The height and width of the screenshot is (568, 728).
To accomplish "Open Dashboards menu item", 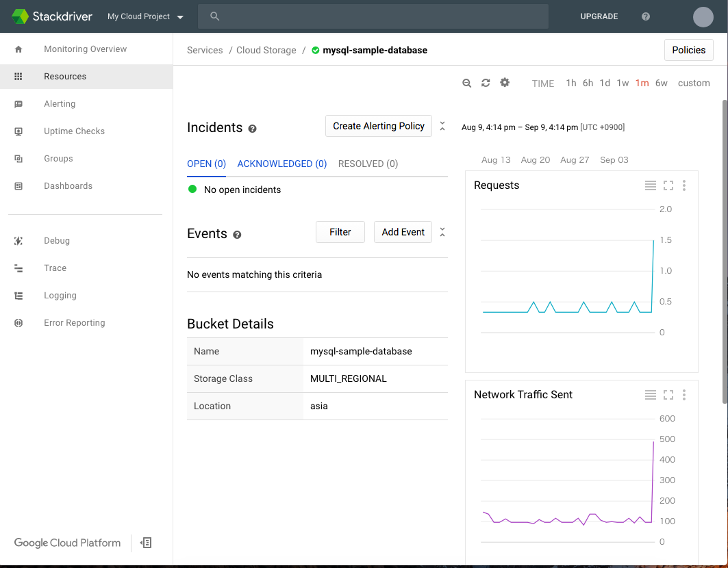I will 86,186.
